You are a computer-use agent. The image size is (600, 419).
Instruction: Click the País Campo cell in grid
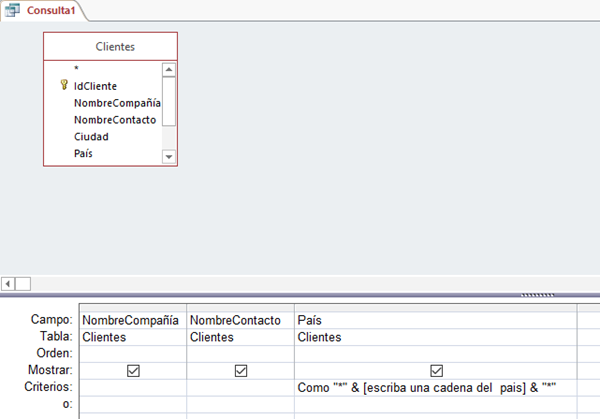[x=435, y=320]
